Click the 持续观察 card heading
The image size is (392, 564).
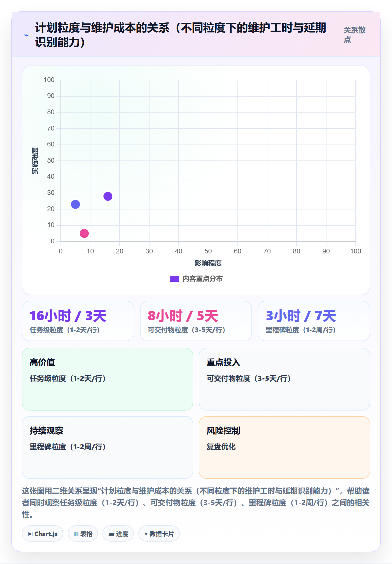click(46, 431)
